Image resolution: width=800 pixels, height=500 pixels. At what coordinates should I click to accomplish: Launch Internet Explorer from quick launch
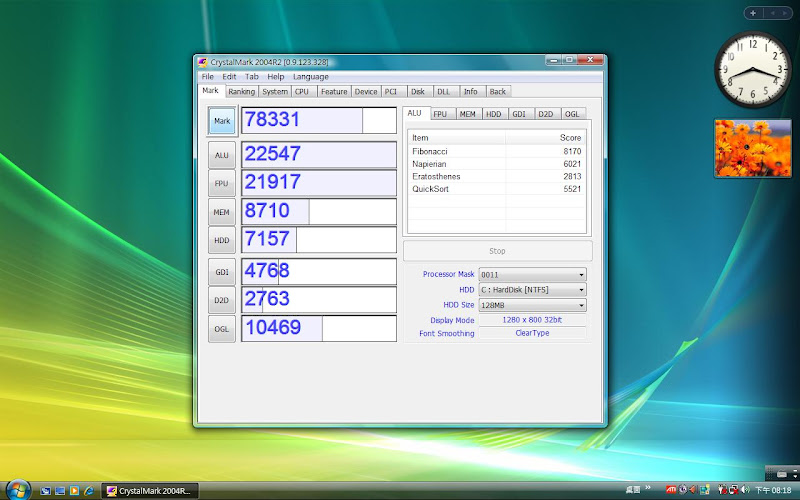88,491
